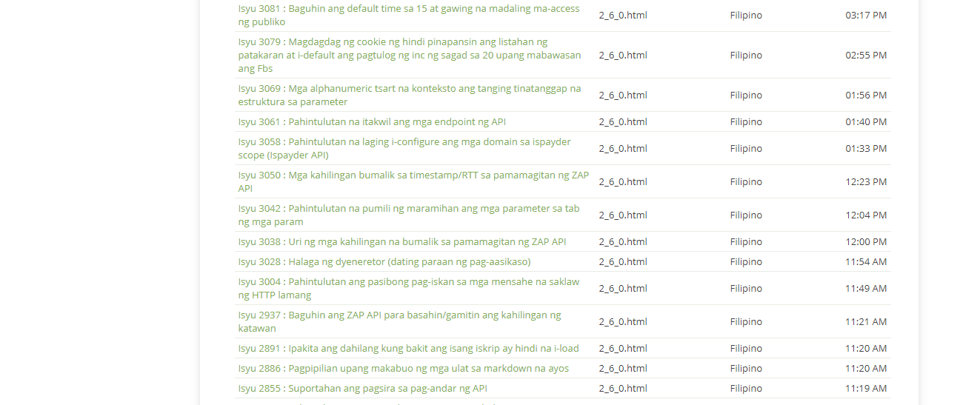Click Filipino in the 11:54 AM row
The width and height of the screenshot is (980, 405).
(746, 261)
